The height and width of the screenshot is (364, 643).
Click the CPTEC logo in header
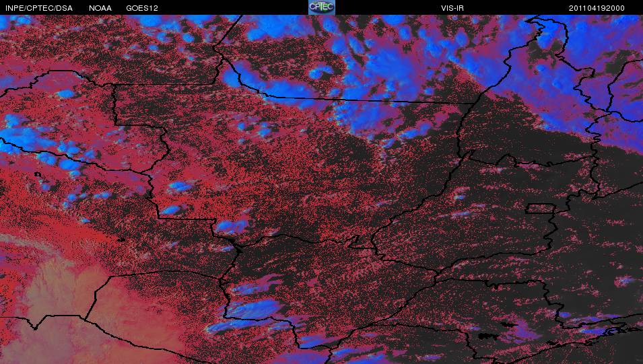tap(322, 7)
